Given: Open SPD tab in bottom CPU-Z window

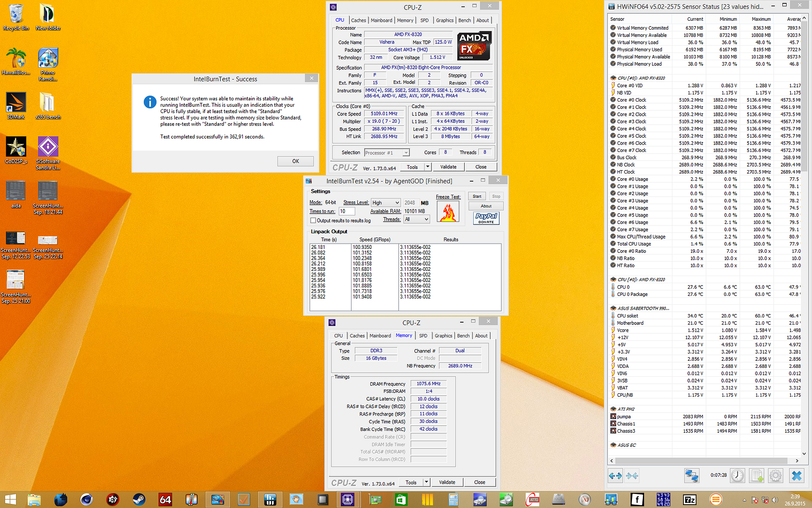Looking at the screenshot, I should pos(423,336).
